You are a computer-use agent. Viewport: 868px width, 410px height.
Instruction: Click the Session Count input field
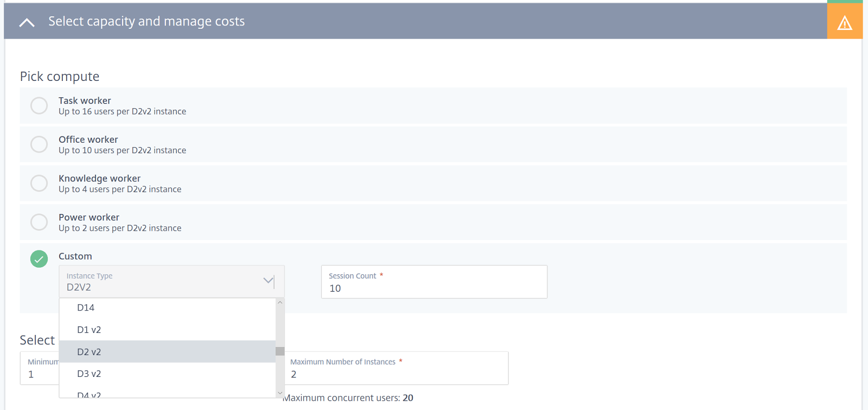coord(434,288)
